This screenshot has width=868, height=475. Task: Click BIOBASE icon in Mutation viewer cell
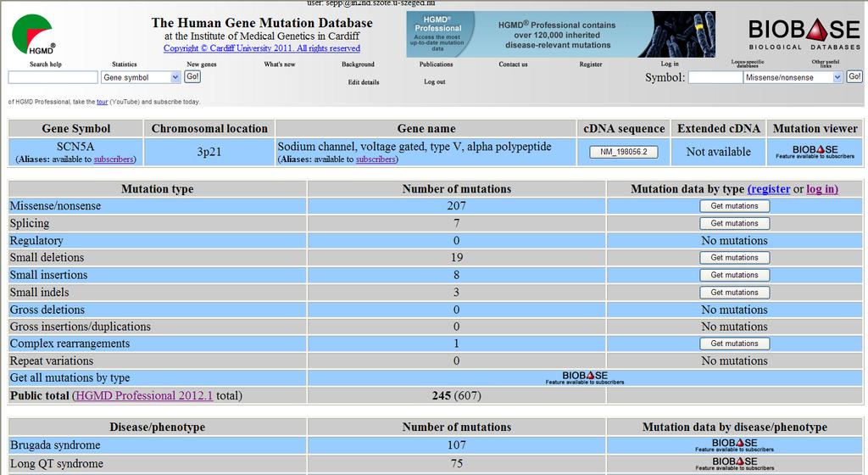(x=815, y=152)
